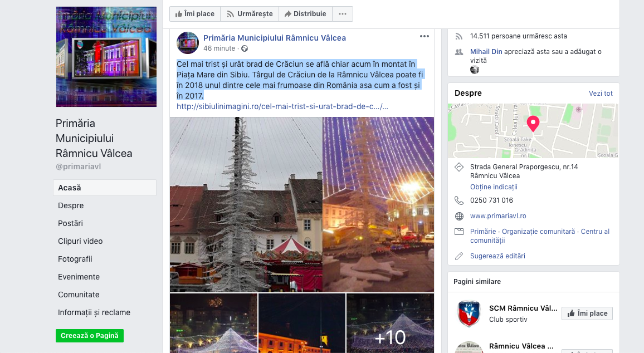Select the Despre sidebar tab
The width and height of the screenshot is (644, 353).
tap(71, 205)
